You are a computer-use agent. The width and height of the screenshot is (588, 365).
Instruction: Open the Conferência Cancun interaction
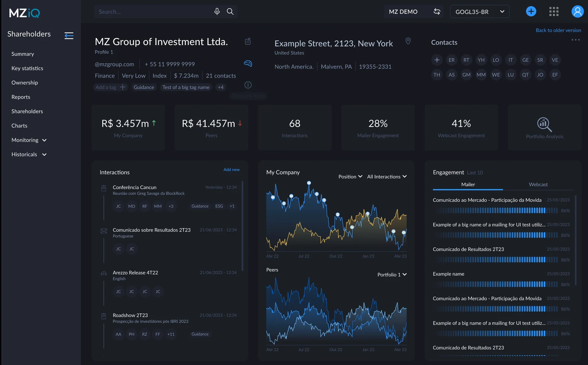pyautogui.click(x=135, y=187)
